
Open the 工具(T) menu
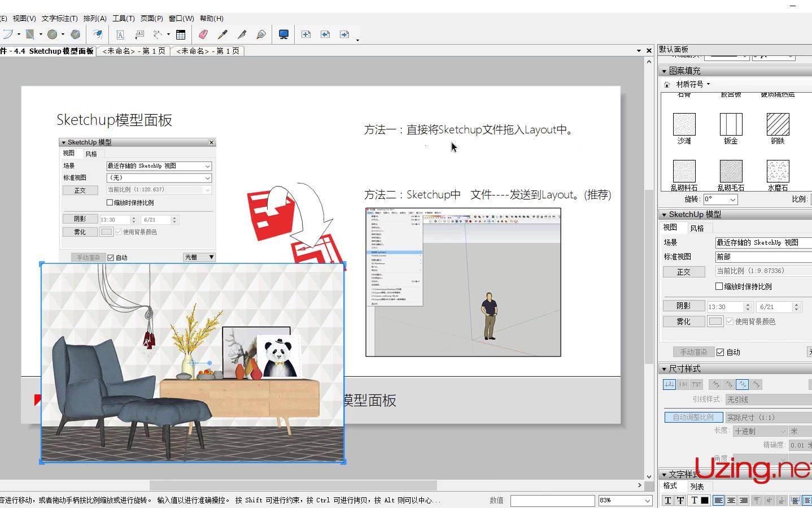click(123, 19)
